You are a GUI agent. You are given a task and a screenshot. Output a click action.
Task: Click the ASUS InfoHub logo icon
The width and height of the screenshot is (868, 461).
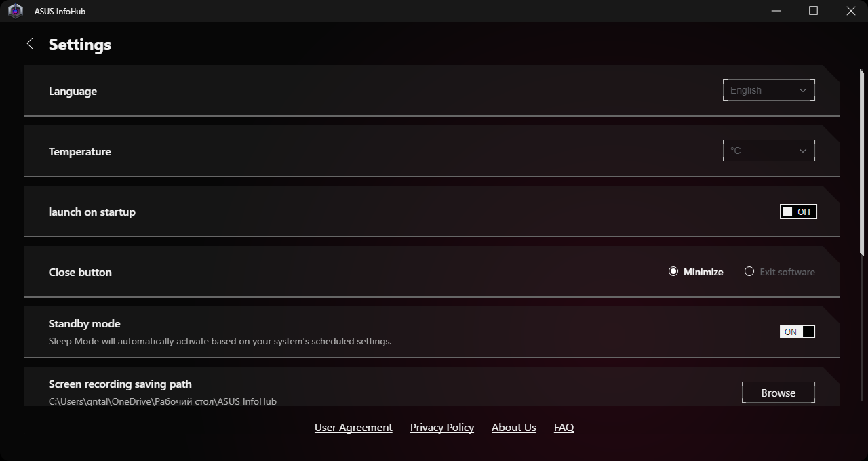[16, 11]
